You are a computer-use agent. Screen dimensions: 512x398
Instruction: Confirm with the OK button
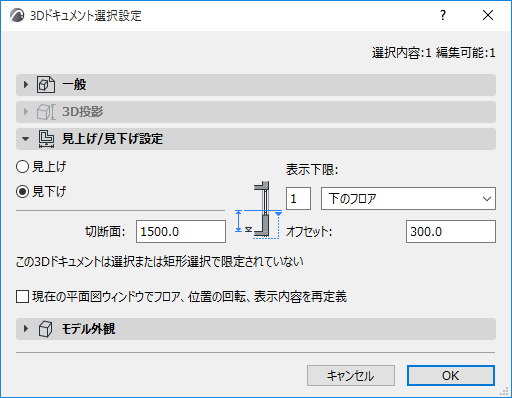coord(451,376)
